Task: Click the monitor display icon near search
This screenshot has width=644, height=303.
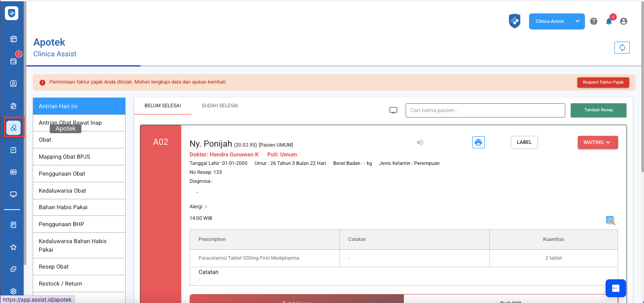Action: point(394,110)
